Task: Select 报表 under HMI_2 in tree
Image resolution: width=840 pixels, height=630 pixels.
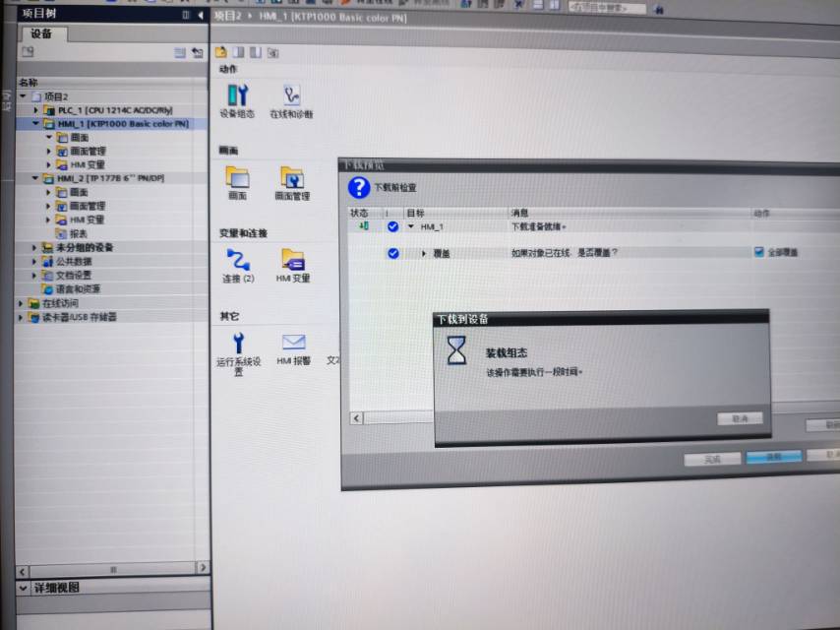Action: coord(79,233)
